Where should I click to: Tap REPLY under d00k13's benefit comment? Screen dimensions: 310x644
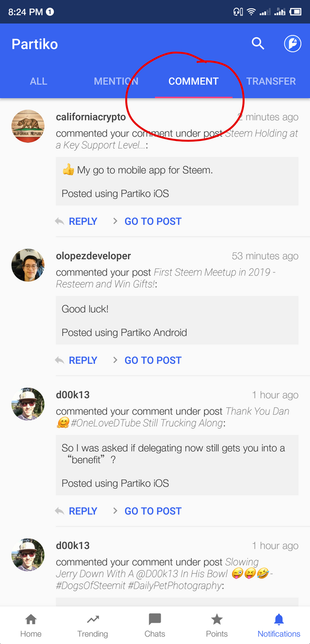(x=83, y=511)
